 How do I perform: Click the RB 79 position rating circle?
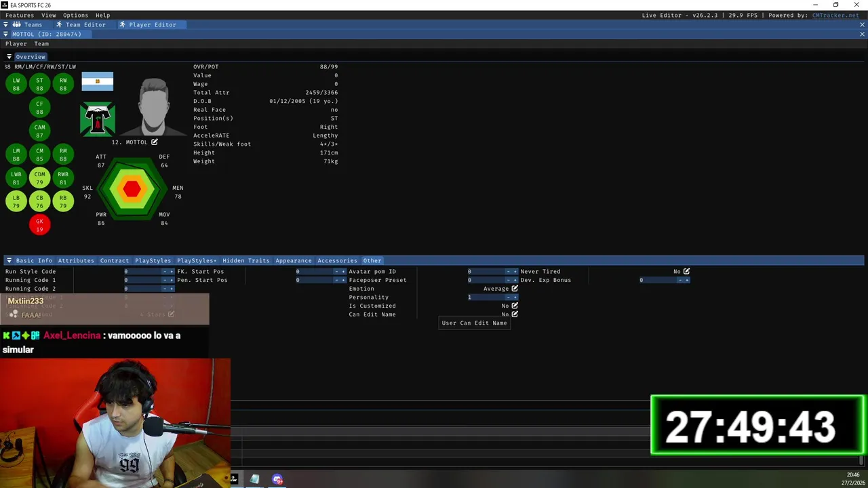click(63, 201)
